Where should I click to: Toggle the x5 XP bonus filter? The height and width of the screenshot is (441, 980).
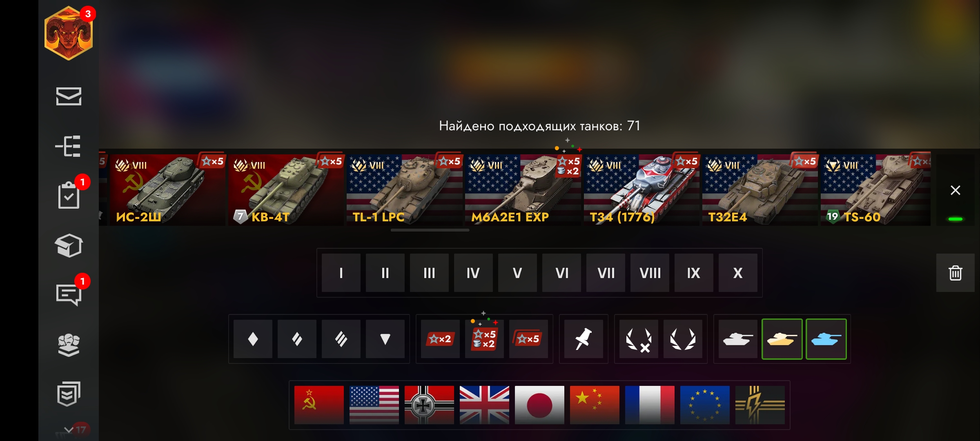[528, 339]
